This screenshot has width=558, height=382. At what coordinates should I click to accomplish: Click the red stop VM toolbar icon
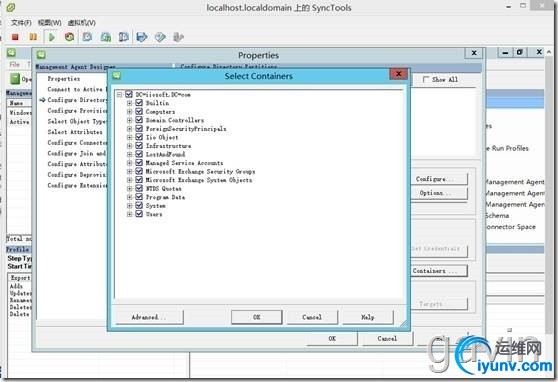pos(15,37)
